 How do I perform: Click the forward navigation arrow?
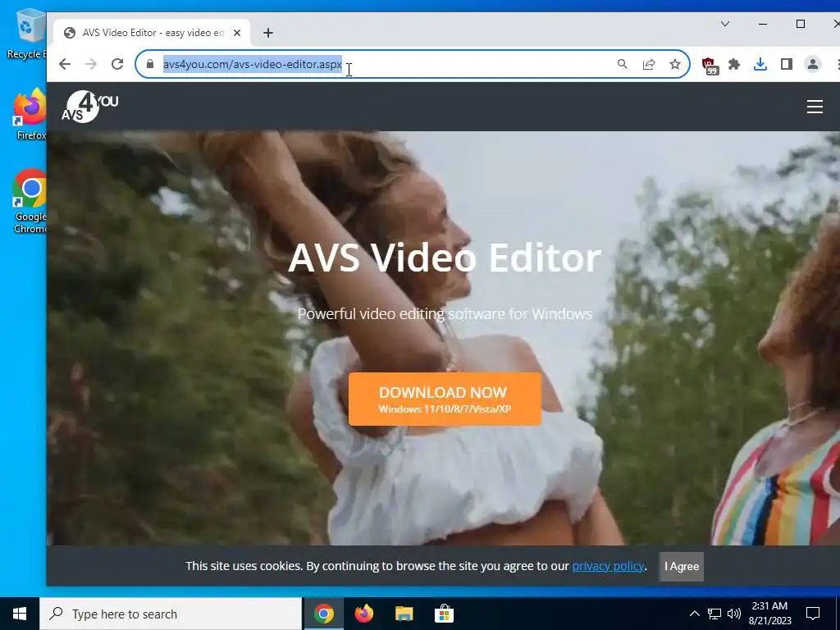pyautogui.click(x=91, y=64)
